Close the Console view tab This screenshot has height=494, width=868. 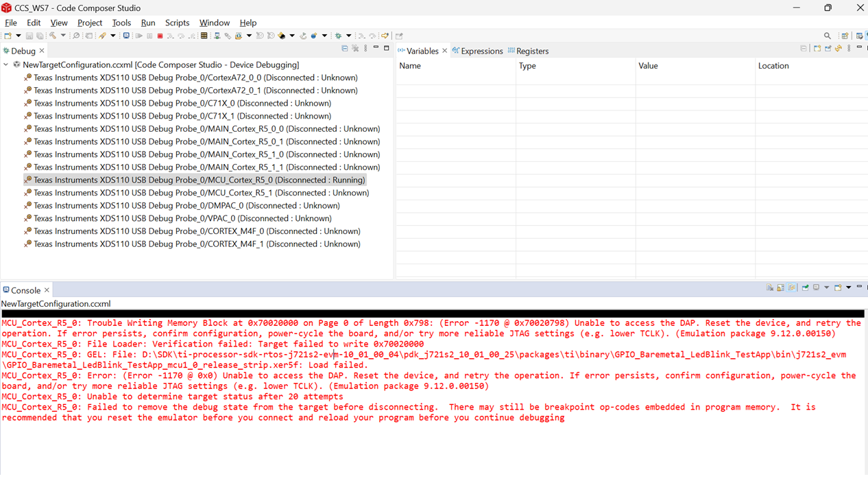(x=47, y=290)
